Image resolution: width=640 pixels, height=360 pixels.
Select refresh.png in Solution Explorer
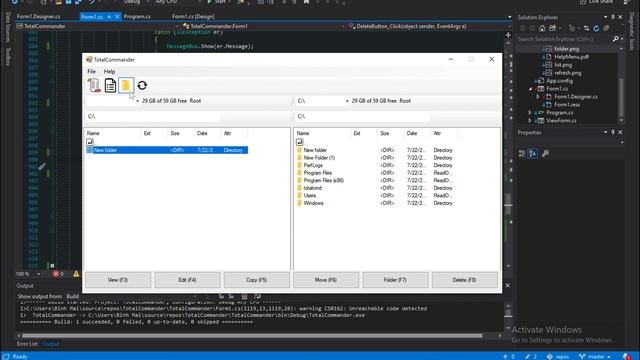click(567, 73)
